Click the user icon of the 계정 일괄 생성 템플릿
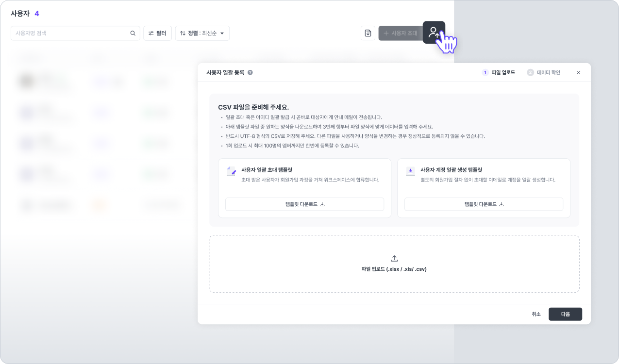 click(410, 171)
